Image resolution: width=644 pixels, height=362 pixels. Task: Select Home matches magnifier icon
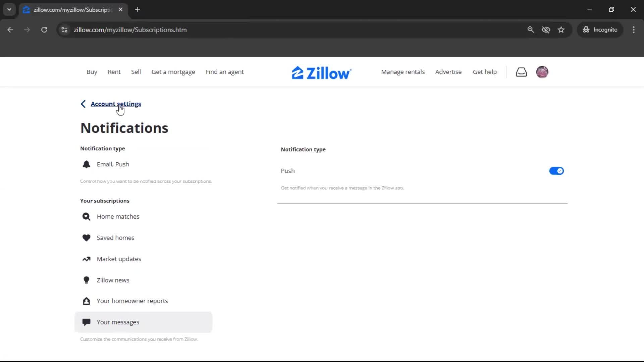pos(86,217)
